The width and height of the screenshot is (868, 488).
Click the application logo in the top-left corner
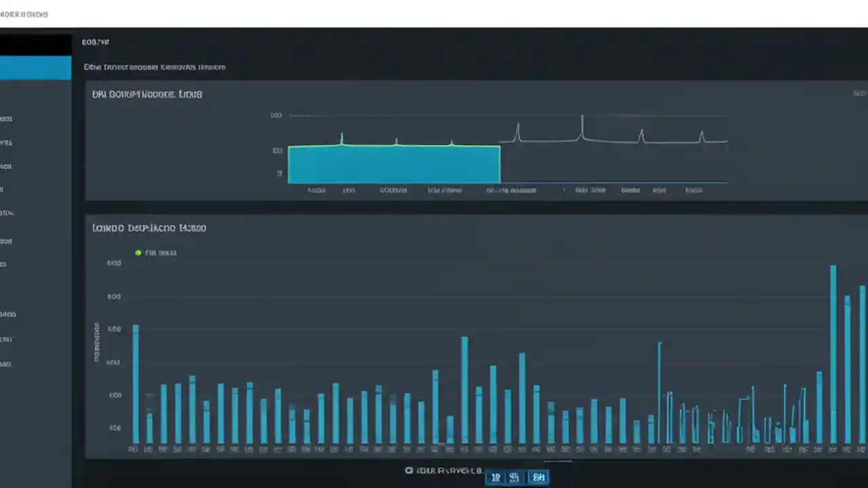click(25, 14)
